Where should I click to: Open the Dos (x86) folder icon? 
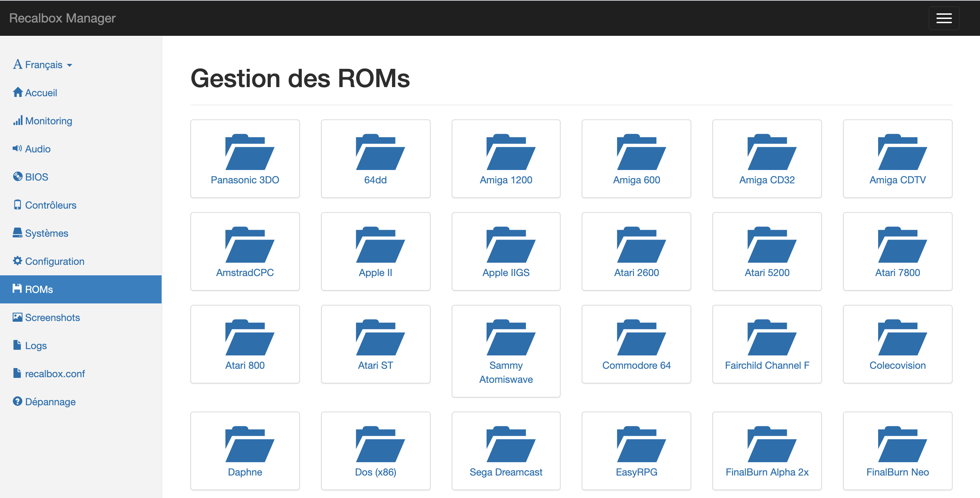click(380, 444)
